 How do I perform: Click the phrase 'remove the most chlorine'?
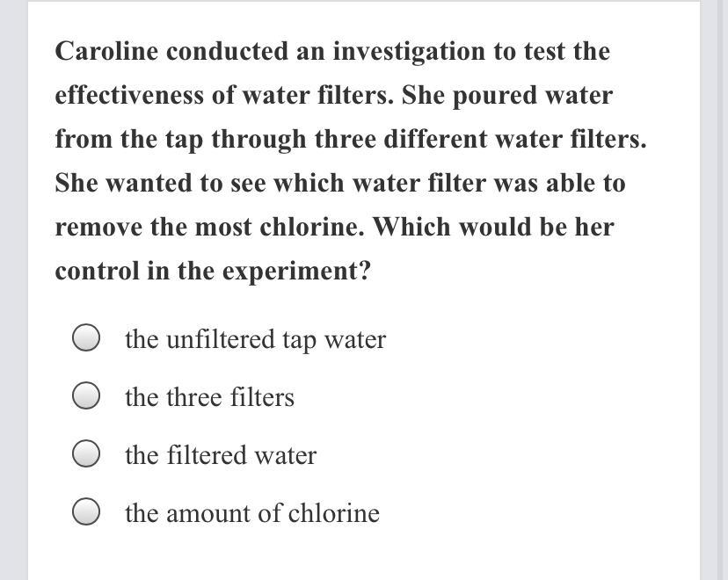coord(209,227)
